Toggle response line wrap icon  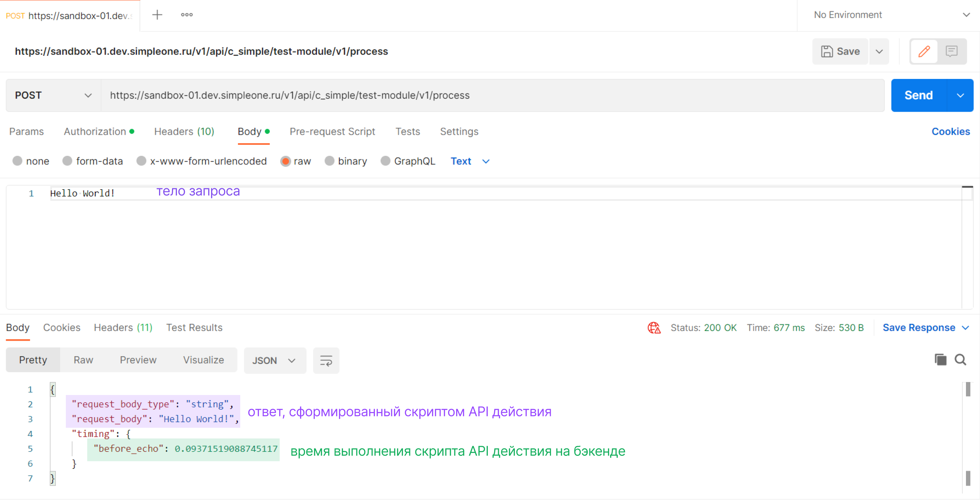[x=326, y=360]
